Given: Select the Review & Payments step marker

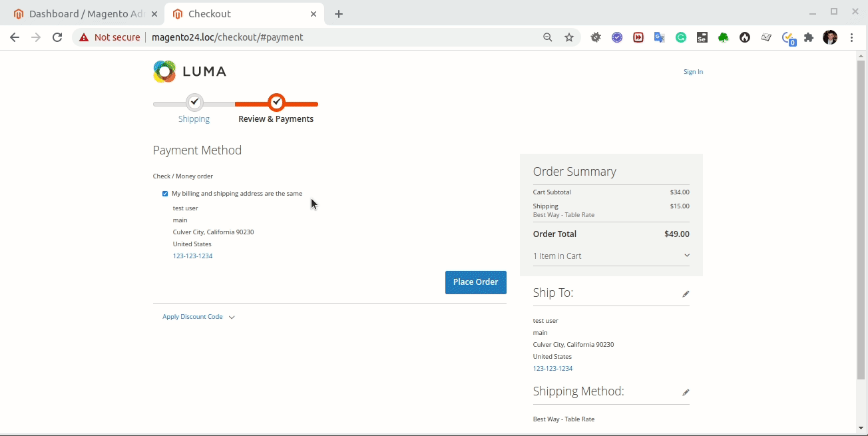Looking at the screenshot, I should (276, 102).
